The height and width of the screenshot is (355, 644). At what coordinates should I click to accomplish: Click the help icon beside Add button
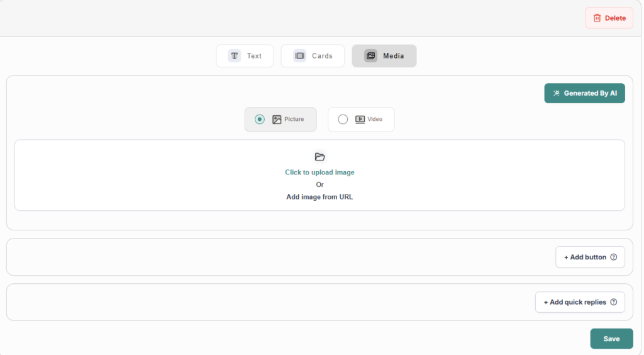[613, 257]
